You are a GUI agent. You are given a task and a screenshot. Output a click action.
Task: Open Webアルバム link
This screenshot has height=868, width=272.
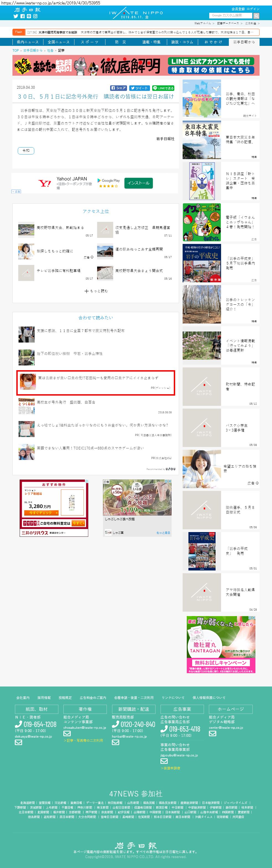203,23
